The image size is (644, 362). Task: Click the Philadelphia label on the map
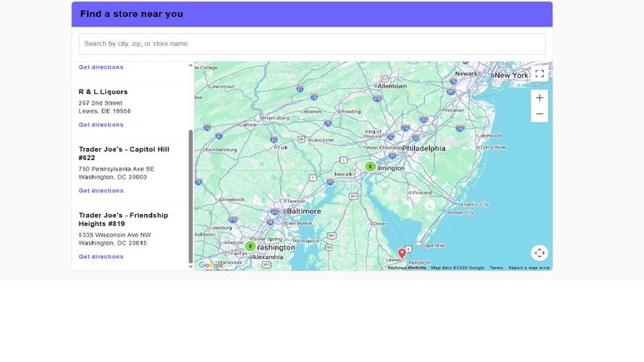424,149
